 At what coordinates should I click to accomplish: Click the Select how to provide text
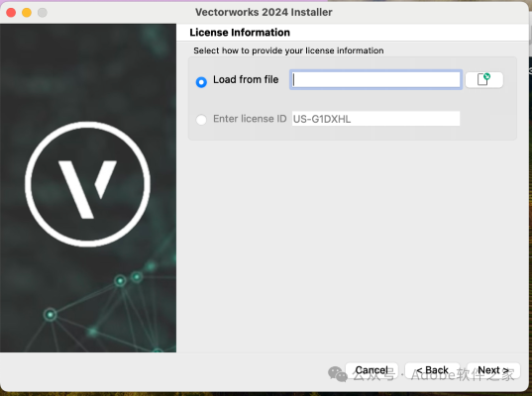pyautogui.click(x=288, y=50)
